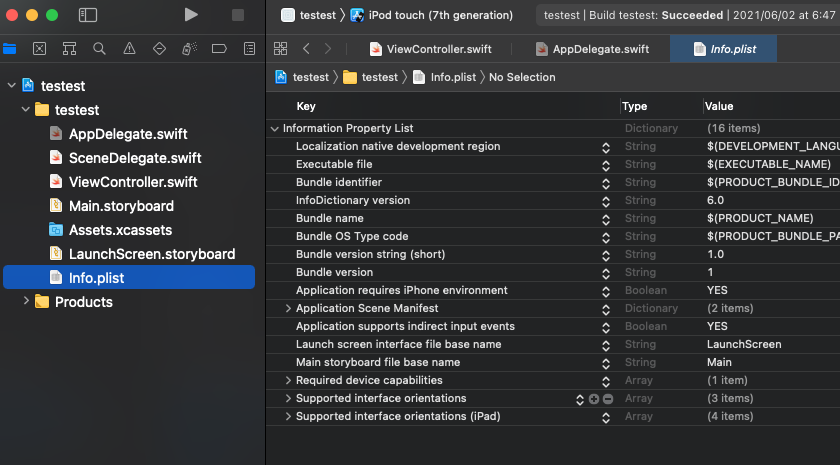
Task: Click the Value column header
Action: tap(719, 106)
